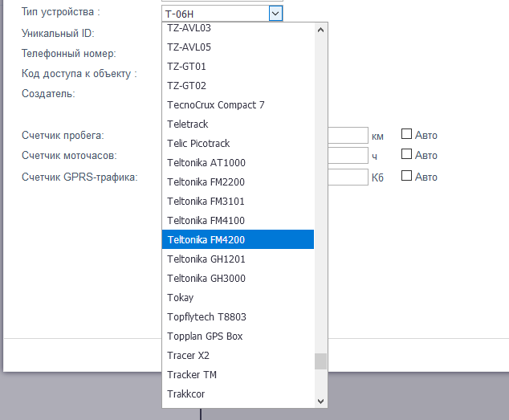
Task: Choose Teltonika AT1000 device
Action: [x=206, y=162]
